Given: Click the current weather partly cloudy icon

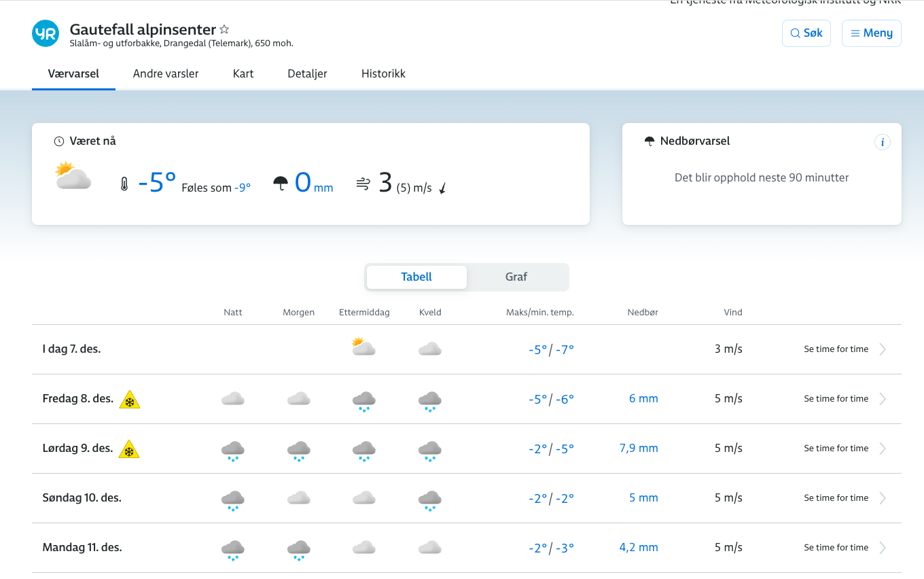Looking at the screenshot, I should pyautogui.click(x=73, y=176).
